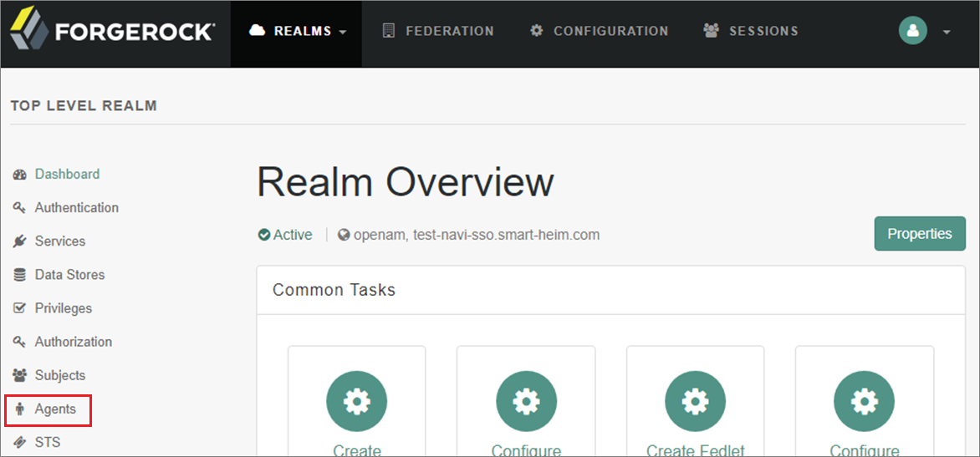Open the Configuration section

[x=599, y=31]
